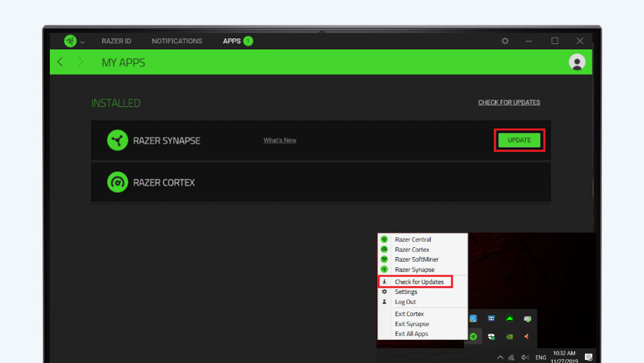Click the Razer Cortex app icon
This screenshot has height=363, width=644.
pos(117,183)
